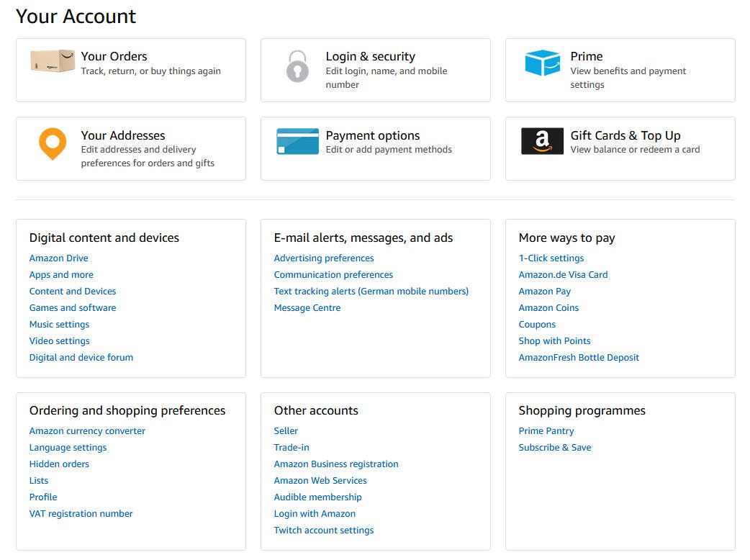750x560 pixels.
Task: Open Amazon Coins link
Action: coord(548,308)
